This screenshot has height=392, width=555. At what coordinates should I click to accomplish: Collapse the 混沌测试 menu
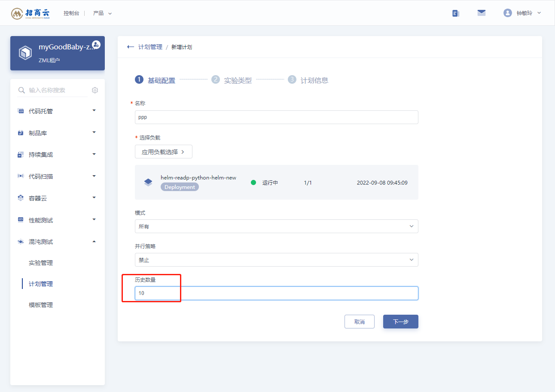(94, 241)
